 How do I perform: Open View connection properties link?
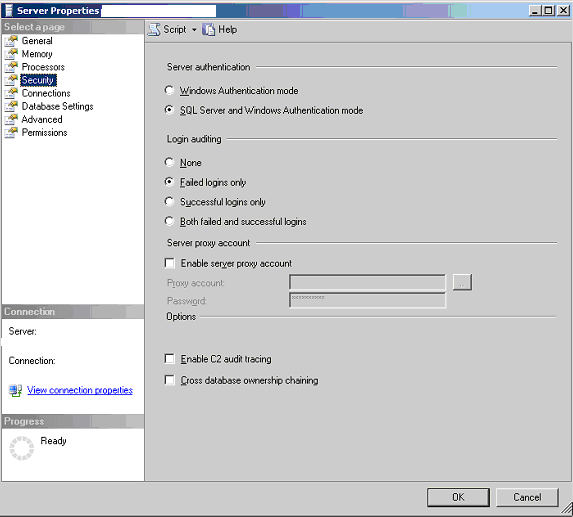point(80,390)
